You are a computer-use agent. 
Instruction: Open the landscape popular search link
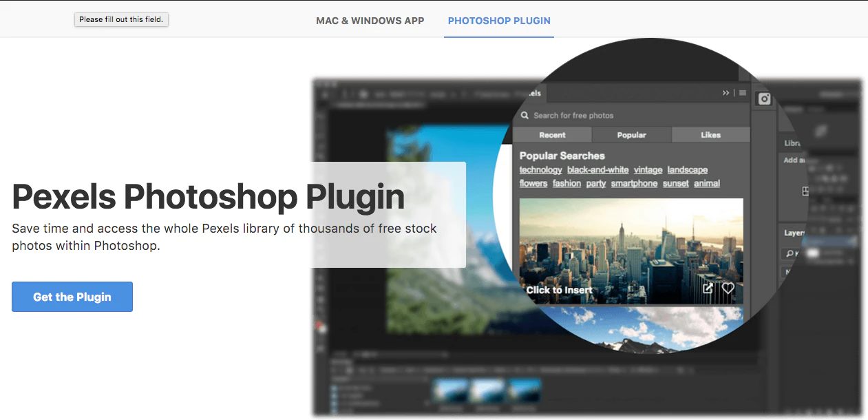[687, 170]
